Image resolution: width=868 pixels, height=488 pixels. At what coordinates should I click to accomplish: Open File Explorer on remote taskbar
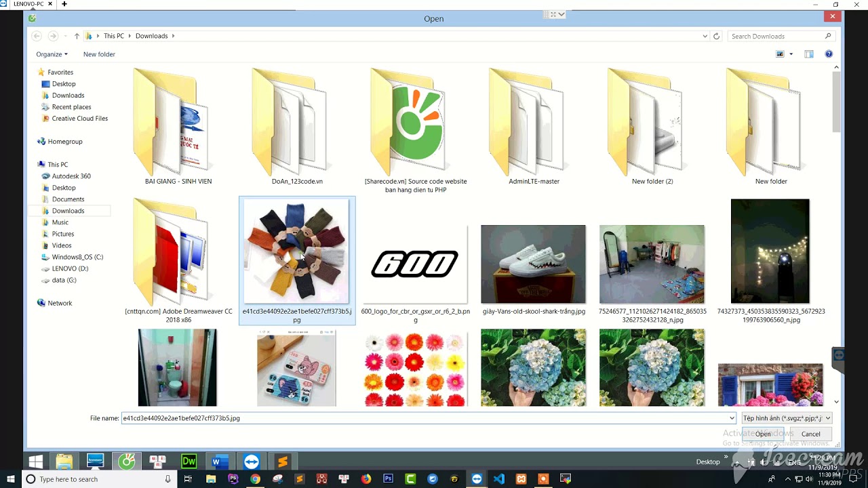click(x=64, y=462)
